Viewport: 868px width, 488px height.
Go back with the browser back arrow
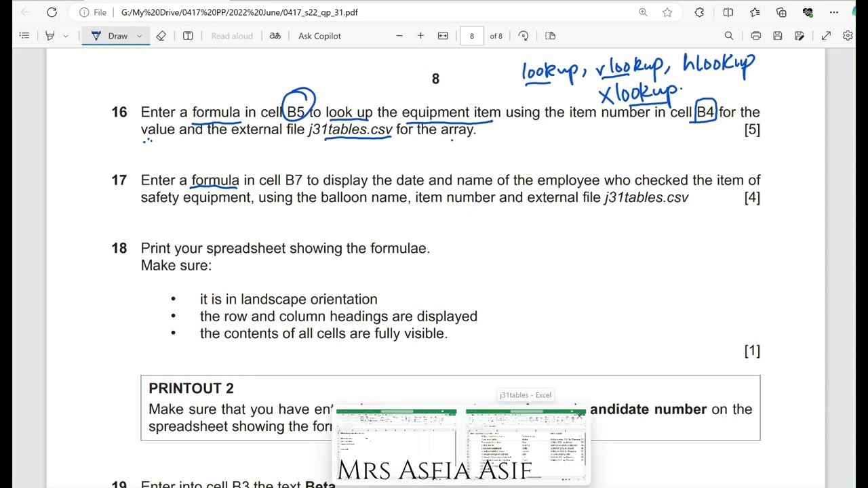pyautogui.click(x=25, y=12)
